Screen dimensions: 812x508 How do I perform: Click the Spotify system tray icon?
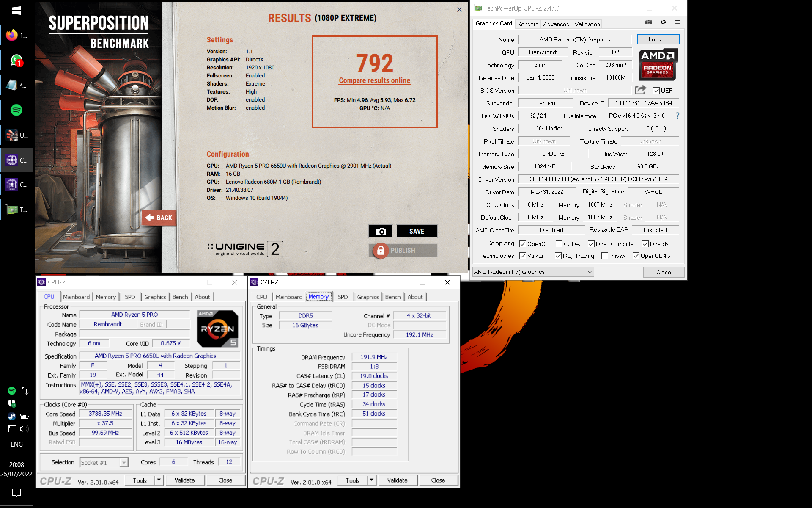click(11, 391)
